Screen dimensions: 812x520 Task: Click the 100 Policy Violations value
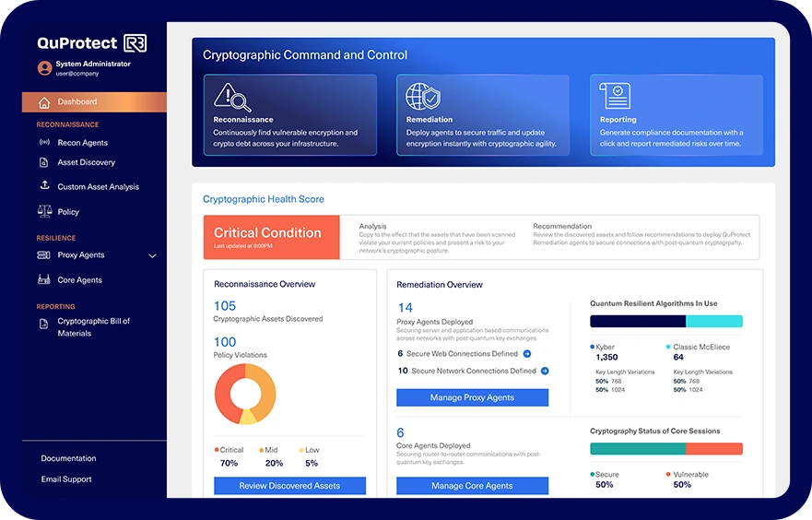pyautogui.click(x=225, y=342)
